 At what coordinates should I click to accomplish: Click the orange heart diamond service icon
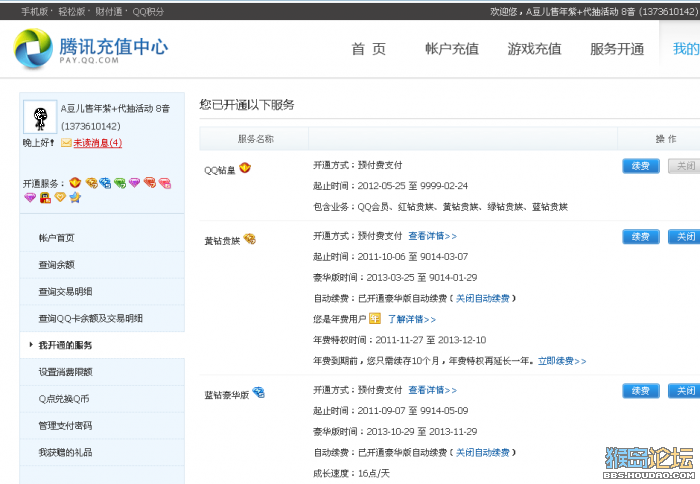60,197
